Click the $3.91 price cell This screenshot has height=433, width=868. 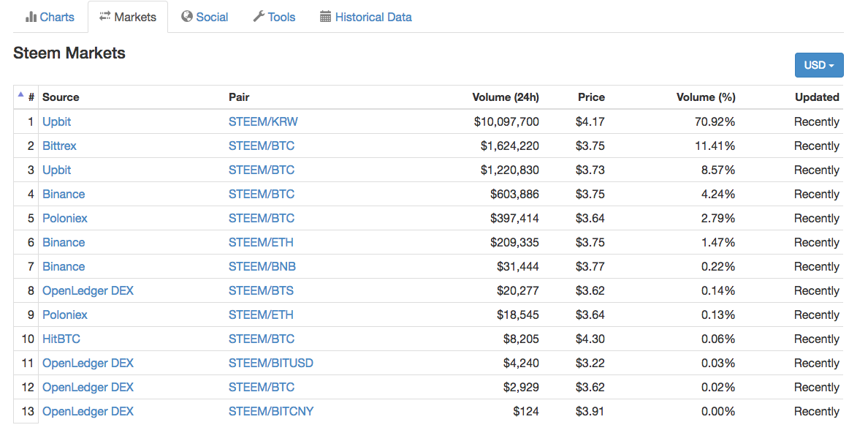pyautogui.click(x=590, y=411)
